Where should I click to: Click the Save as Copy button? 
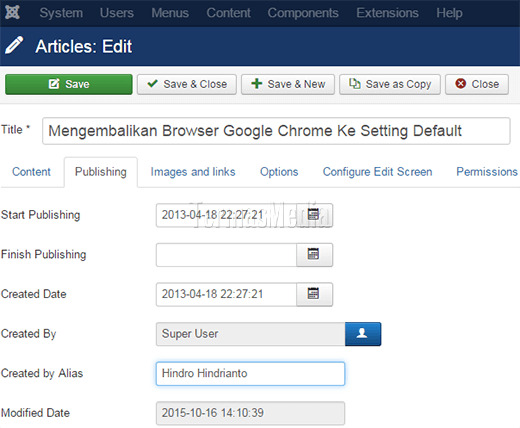(x=390, y=84)
